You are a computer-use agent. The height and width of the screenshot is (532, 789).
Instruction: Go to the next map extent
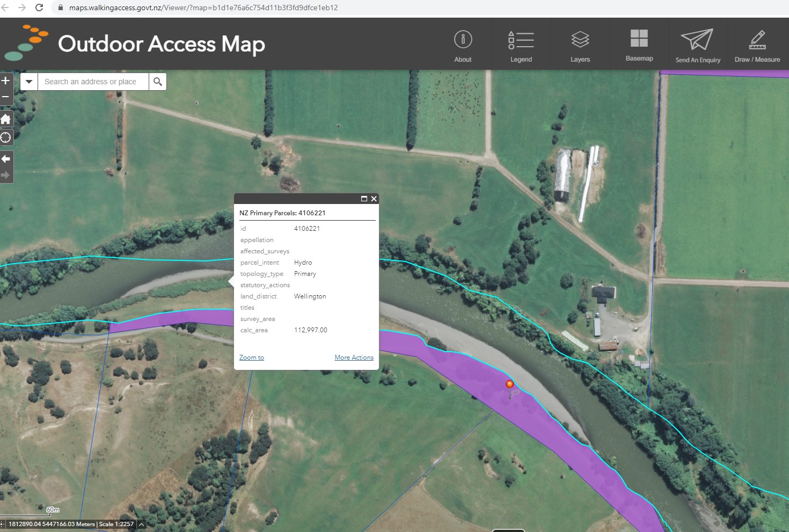tap(6, 175)
